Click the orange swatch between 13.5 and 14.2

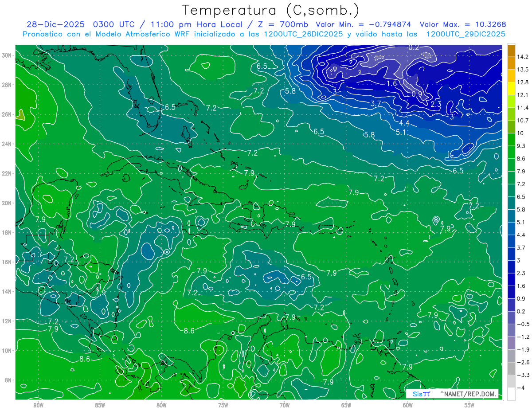click(x=511, y=63)
